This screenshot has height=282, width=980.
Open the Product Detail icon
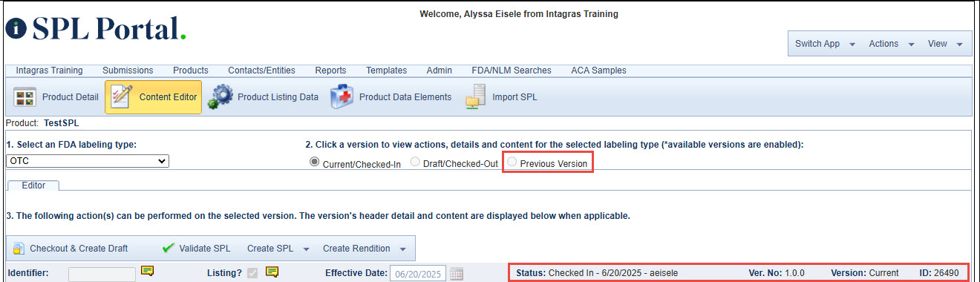[x=25, y=97]
